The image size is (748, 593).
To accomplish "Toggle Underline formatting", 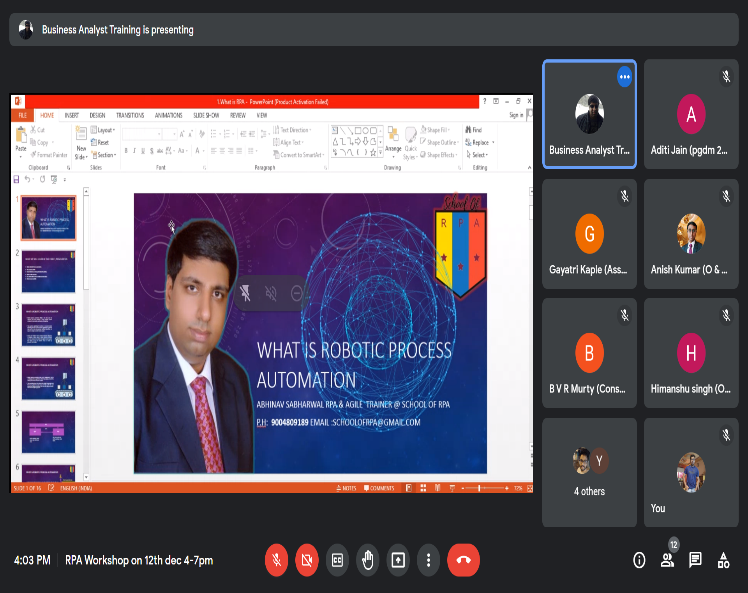I will tap(143, 151).
